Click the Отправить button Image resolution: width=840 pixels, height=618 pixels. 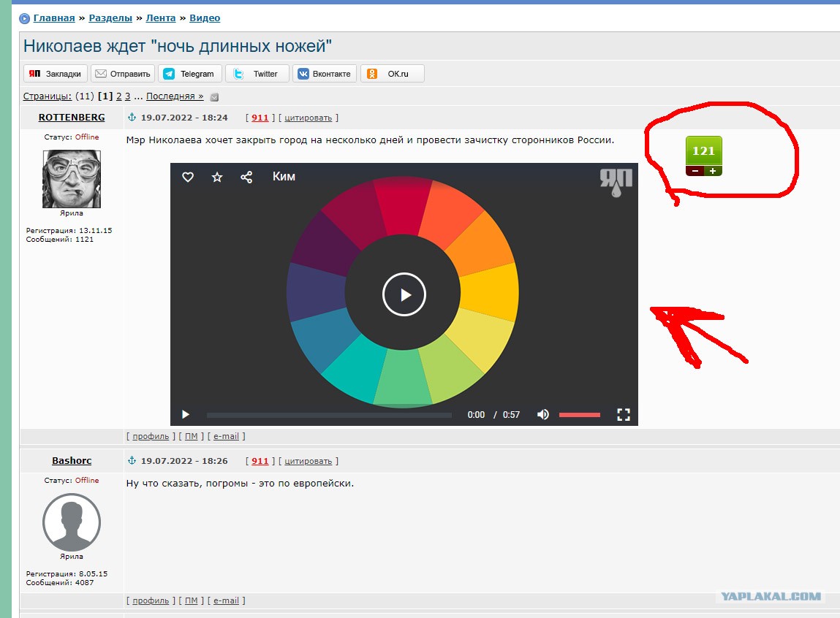pyautogui.click(x=123, y=74)
